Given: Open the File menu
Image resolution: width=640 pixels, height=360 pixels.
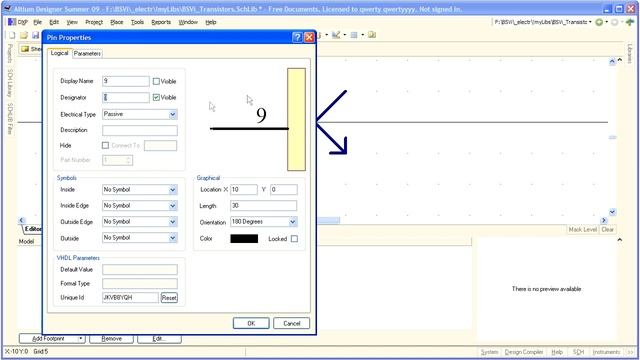Looking at the screenshot, I should click(38, 22).
